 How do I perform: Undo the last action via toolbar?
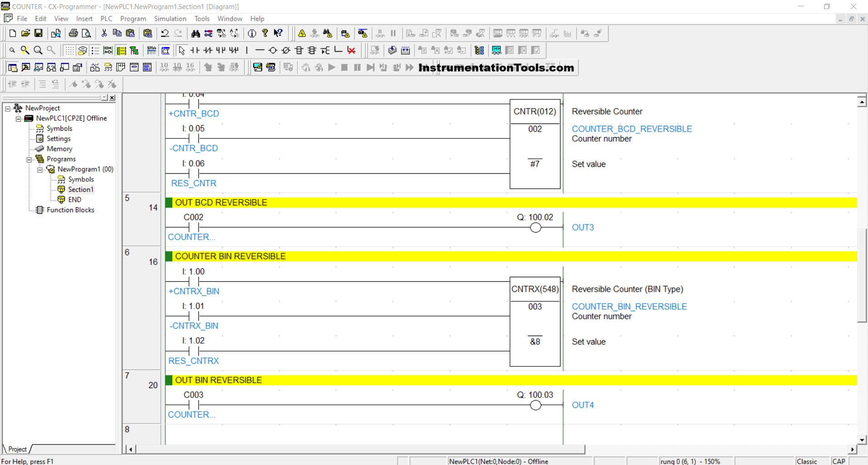165,33
